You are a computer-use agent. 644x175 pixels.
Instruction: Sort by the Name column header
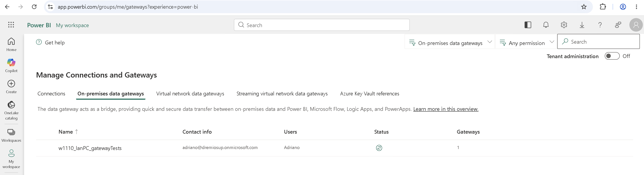tap(68, 132)
